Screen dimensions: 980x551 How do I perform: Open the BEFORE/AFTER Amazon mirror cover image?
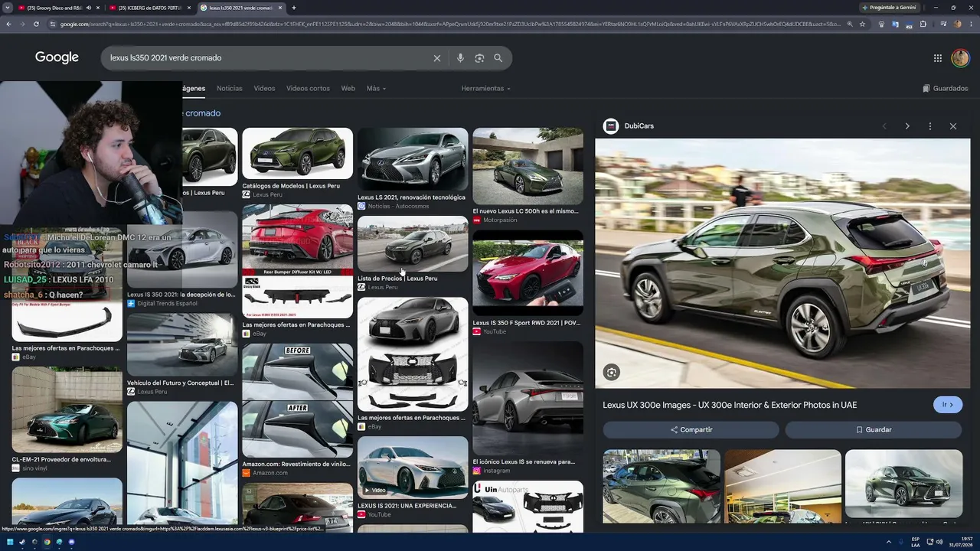click(x=297, y=400)
